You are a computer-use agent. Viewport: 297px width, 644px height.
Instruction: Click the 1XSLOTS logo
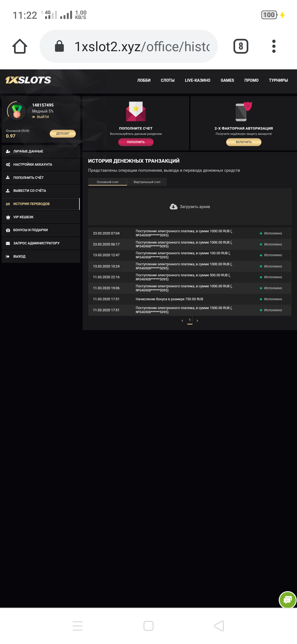point(28,80)
